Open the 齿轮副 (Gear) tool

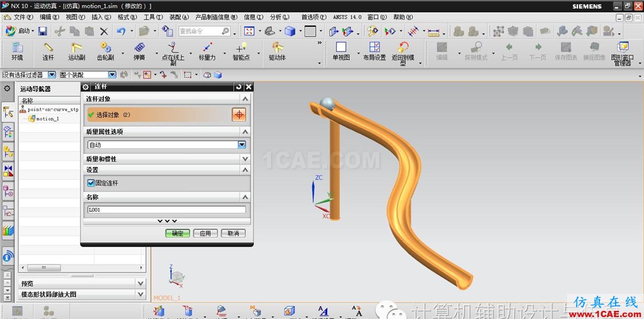point(106,51)
